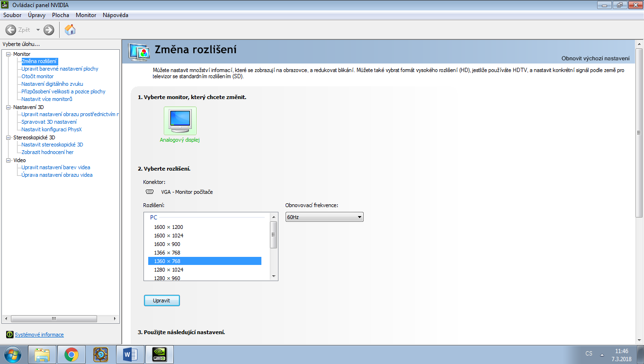644x364 pixels.
Task: Open the Soubor menu
Action: 12,15
